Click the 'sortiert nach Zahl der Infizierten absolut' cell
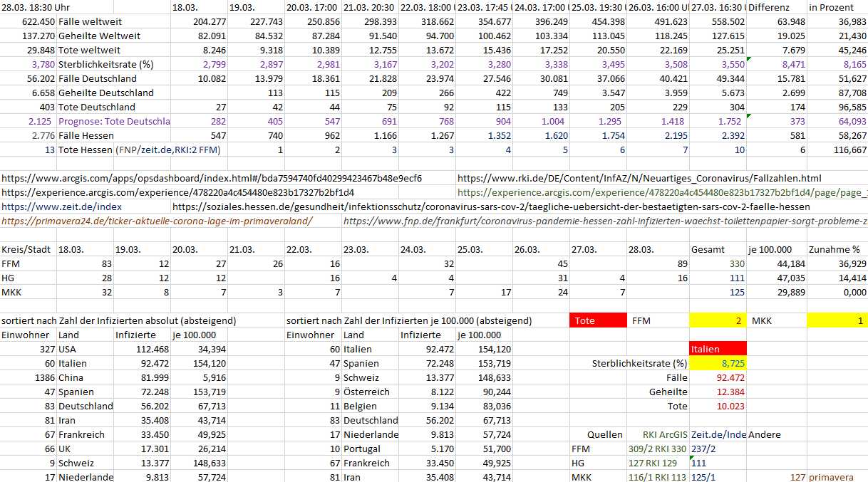This screenshot has width=868, height=482. [118, 320]
